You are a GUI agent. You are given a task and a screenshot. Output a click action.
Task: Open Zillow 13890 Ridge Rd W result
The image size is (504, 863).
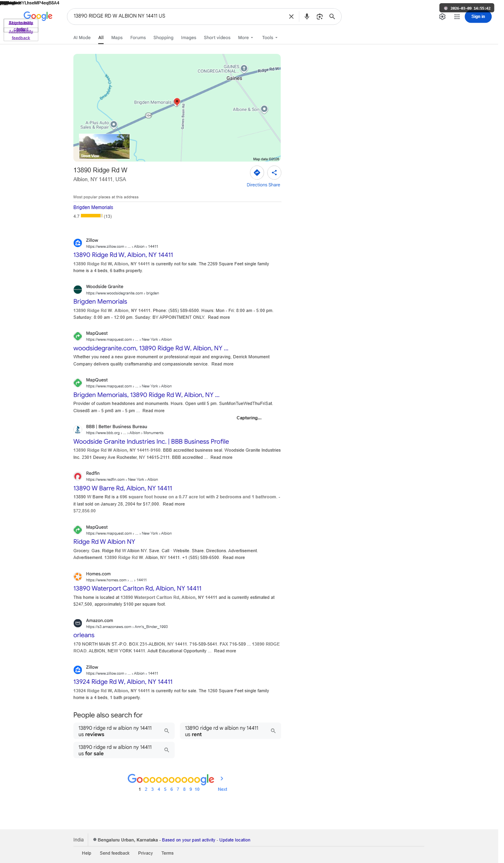pyautogui.click(x=123, y=255)
